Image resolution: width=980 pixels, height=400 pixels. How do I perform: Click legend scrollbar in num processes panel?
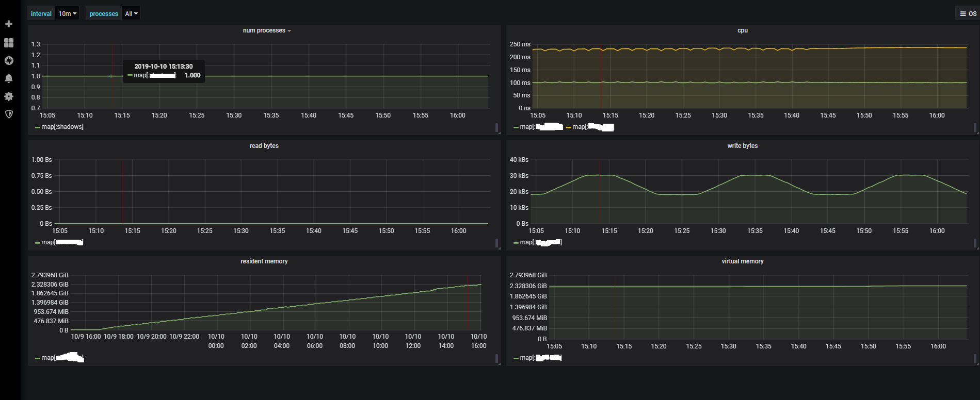point(496,127)
